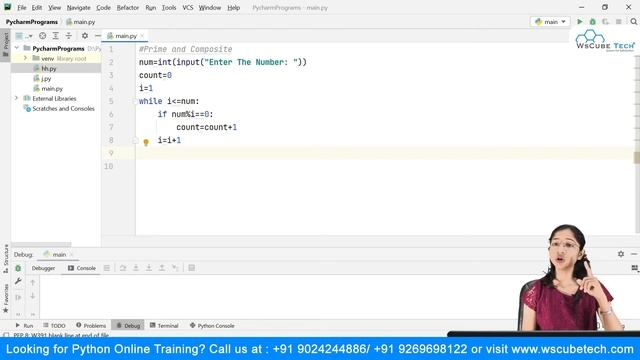Open Project panel gear options
640x360 pixels.
85,36
